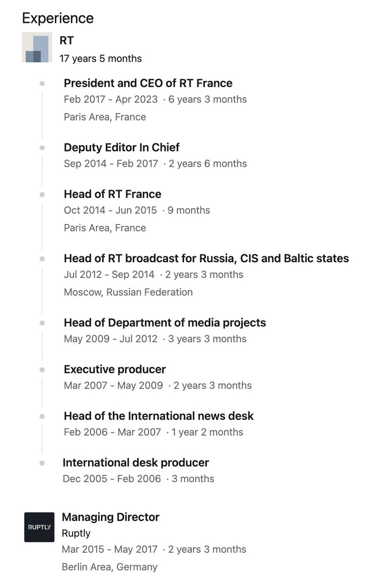Click the RT company name
The width and height of the screenshot is (376, 588).
click(67, 41)
